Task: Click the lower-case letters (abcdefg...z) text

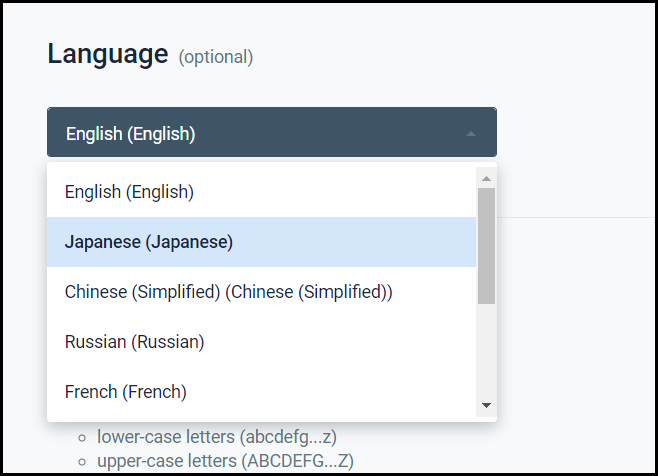Action: (x=217, y=437)
